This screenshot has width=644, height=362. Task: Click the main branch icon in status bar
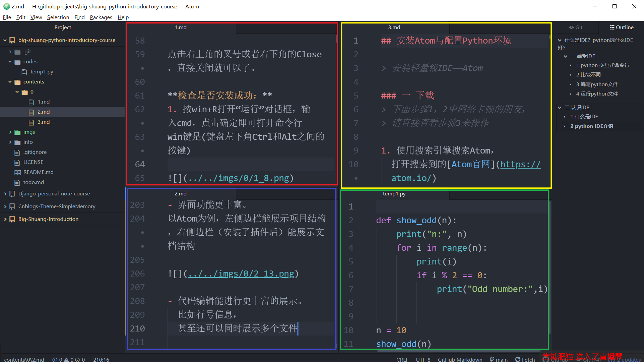(x=492, y=359)
